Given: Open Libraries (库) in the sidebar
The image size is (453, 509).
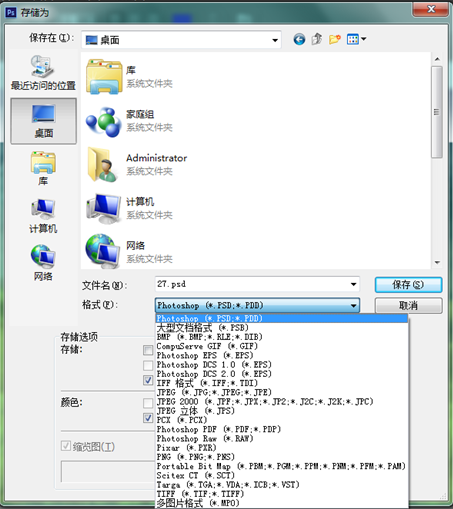Looking at the screenshot, I should (x=43, y=168).
